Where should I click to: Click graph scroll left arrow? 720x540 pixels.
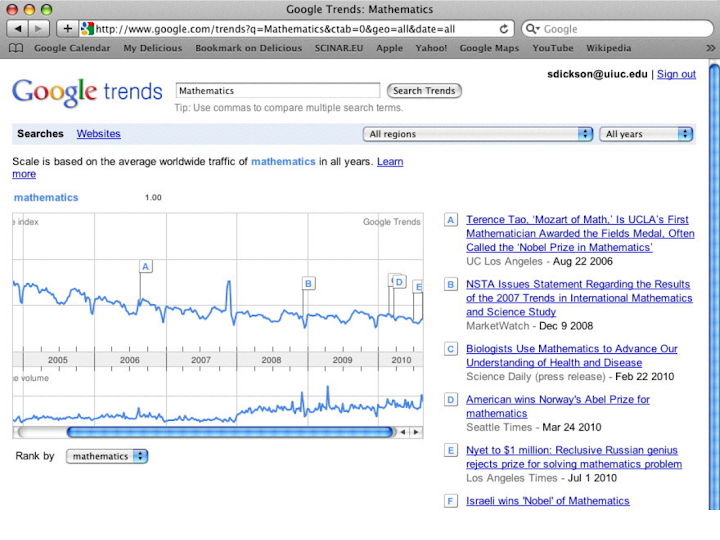tap(403, 432)
